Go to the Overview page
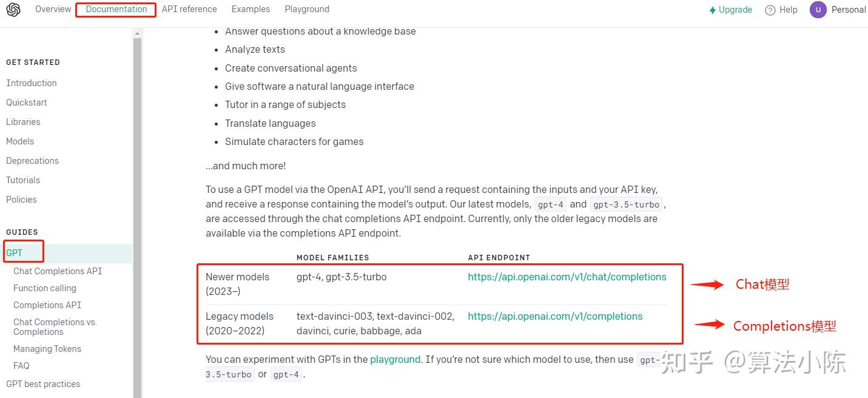868x398 pixels. tap(53, 9)
